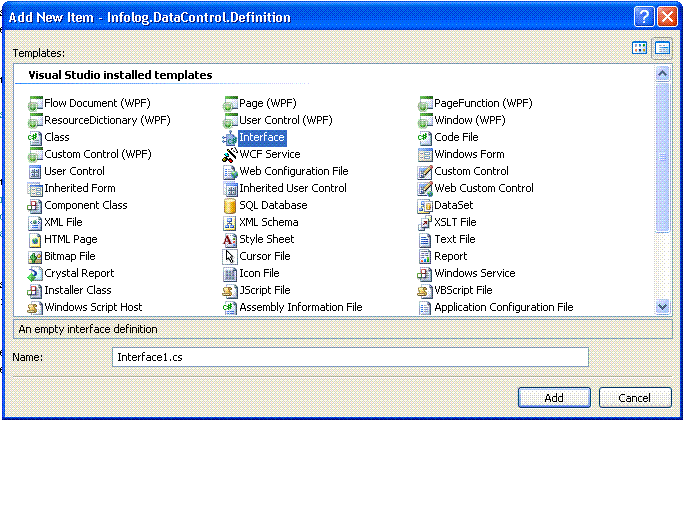Viewport: 685px width, 512px height.
Task: Pick the Custom Control (WPF) icon
Action: point(35,155)
